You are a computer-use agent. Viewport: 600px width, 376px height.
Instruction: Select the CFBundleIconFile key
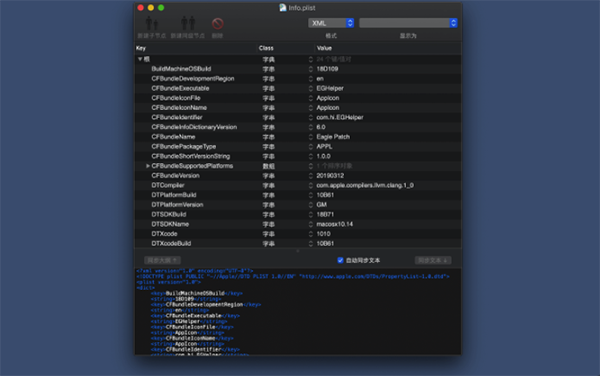click(x=176, y=98)
